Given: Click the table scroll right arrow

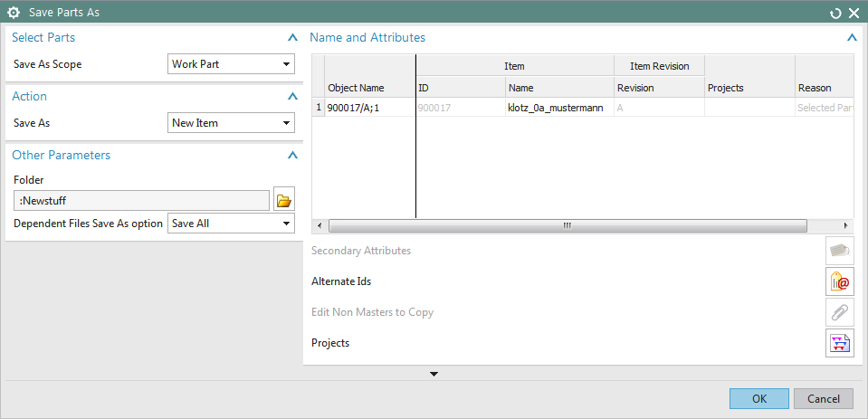Looking at the screenshot, I should coord(845,226).
